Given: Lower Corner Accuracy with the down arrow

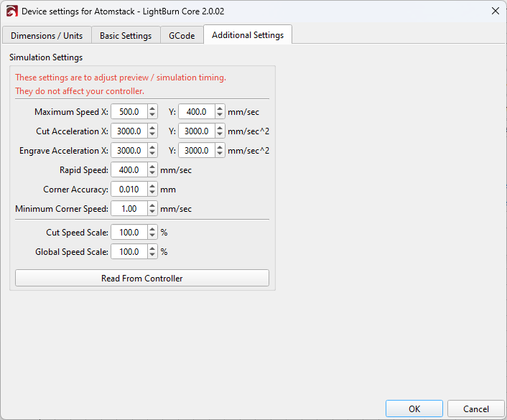Looking at the screenshot, I should click(152, 192).
